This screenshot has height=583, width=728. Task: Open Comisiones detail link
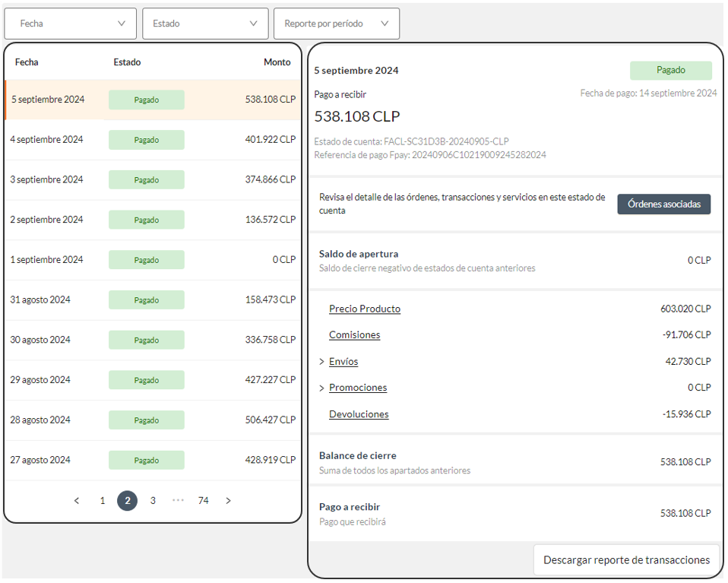(x=354, y=335)
